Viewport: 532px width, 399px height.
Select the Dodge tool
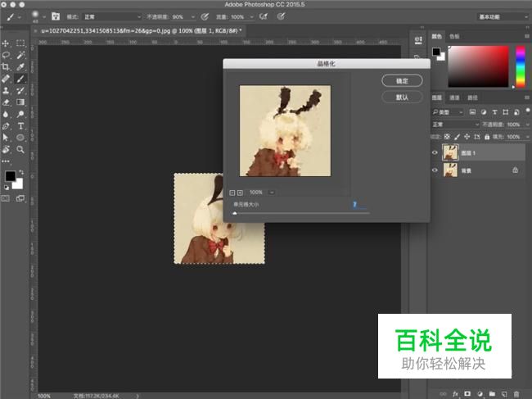click(x=20, y=114)
